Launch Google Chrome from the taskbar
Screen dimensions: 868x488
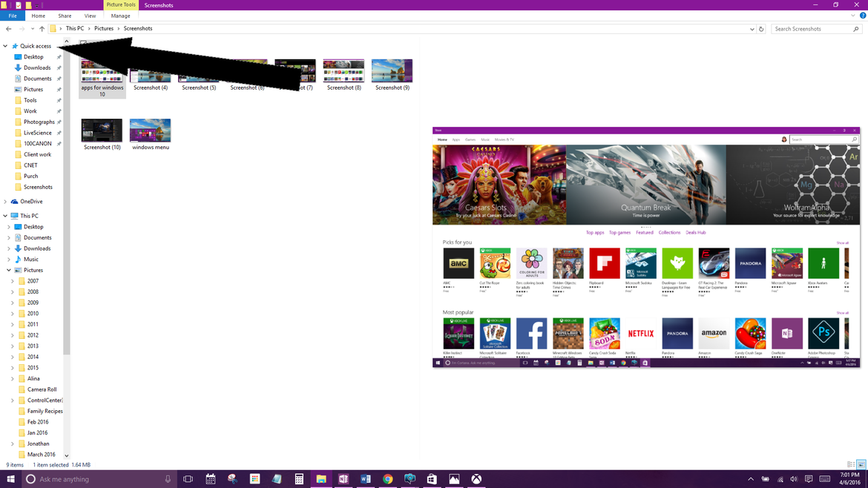(x=387, y=479)
